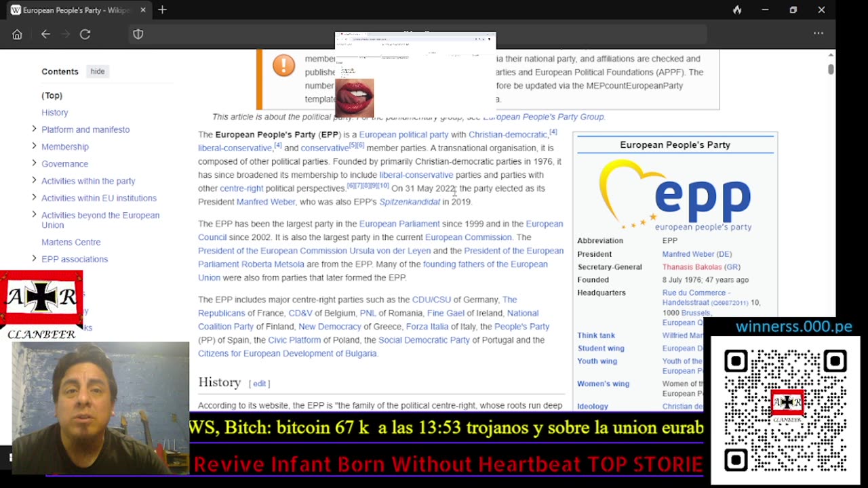This screenshot has height=488, width=868.
Task: Open the Social Democratic Party link
Action: [424, 340]
